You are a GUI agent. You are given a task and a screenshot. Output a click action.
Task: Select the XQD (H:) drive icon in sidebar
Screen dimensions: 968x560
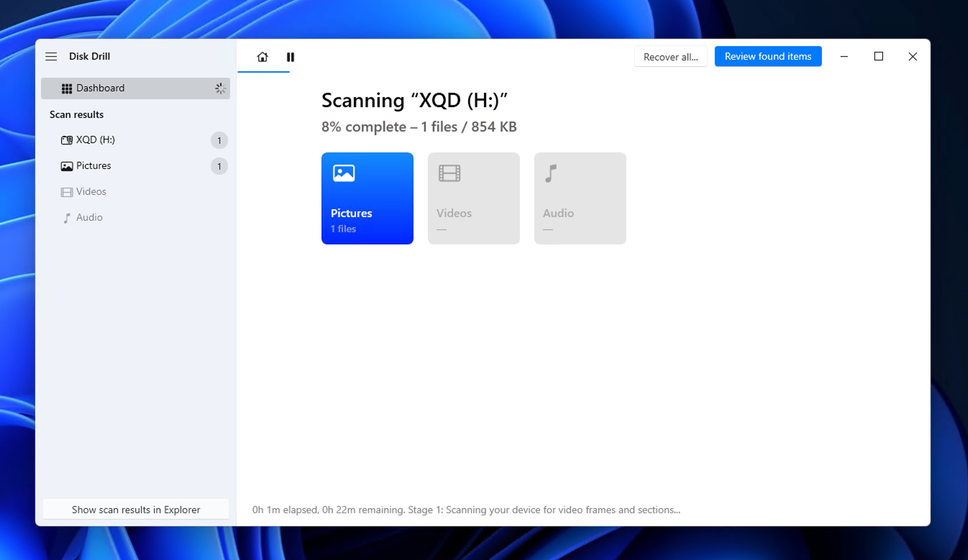pyautogui.click(x=67, y=140)
